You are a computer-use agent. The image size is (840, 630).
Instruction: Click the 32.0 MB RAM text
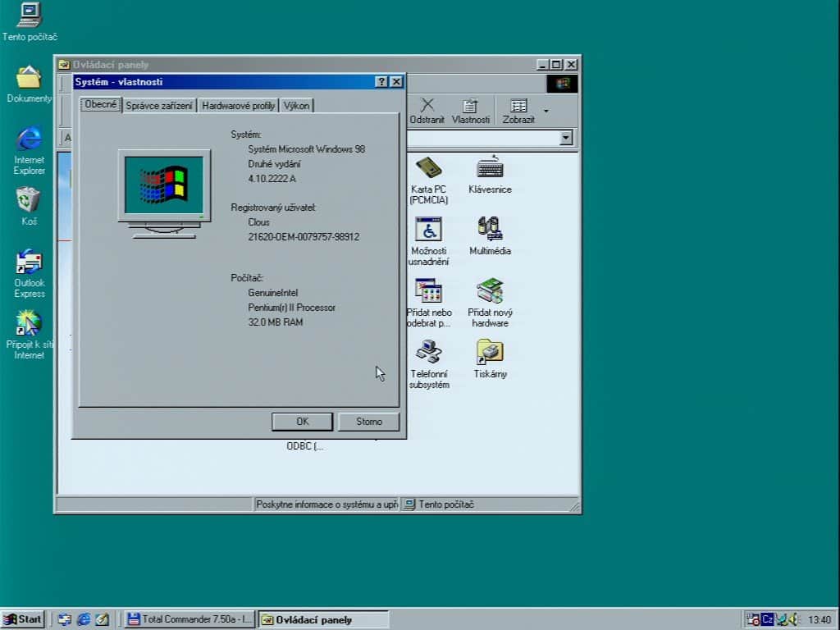(276, 322)
